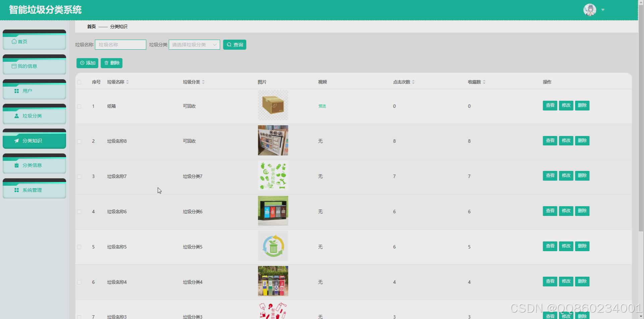Open the recycling bins thumbnail for 垃圾名称6
This screenshot has height=319, width=644.
click(273, 211)
